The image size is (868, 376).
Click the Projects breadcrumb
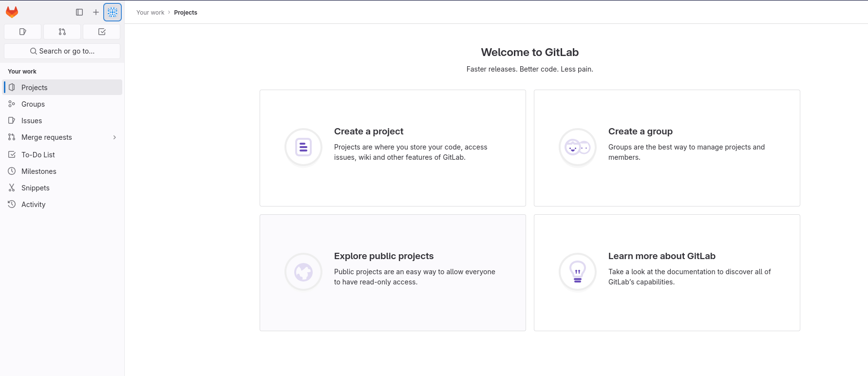click(x=186, y=13)
